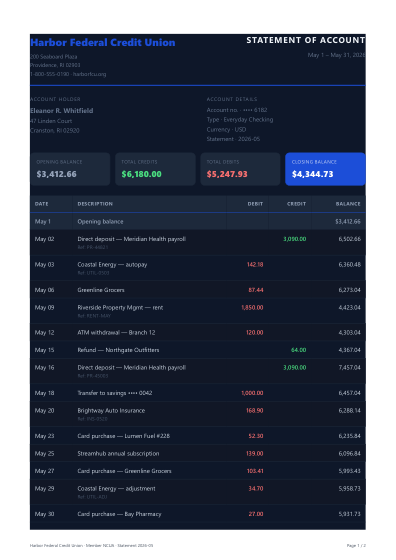Select the Opening balance row description
Image resolution: width=396 pixels, height=560 pixels.
(x=100, y=221)
